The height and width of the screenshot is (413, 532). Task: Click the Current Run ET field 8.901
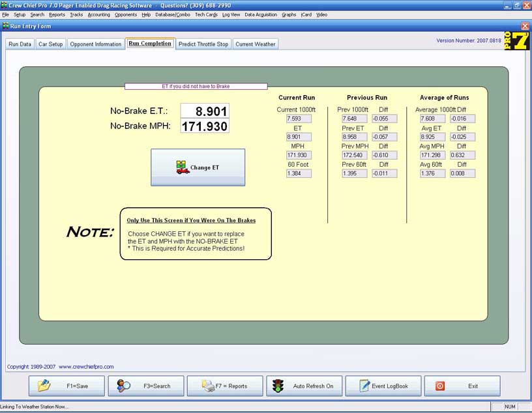299,137
